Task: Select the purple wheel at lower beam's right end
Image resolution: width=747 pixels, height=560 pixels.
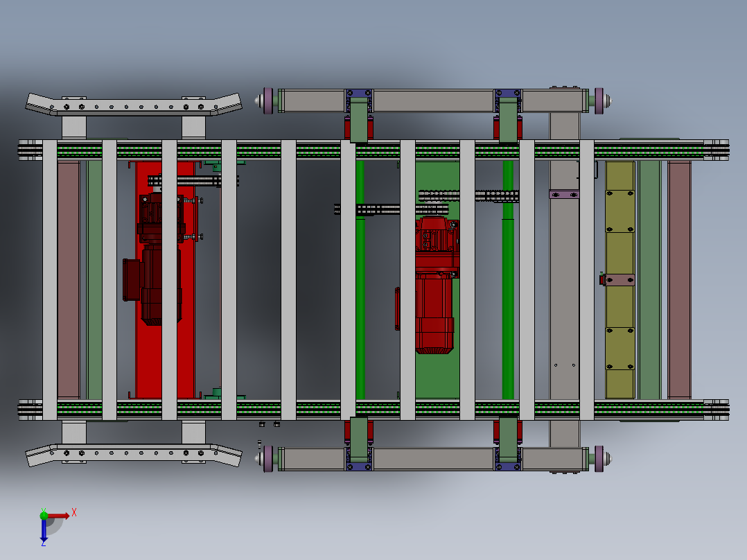Action: click(599, 459)
